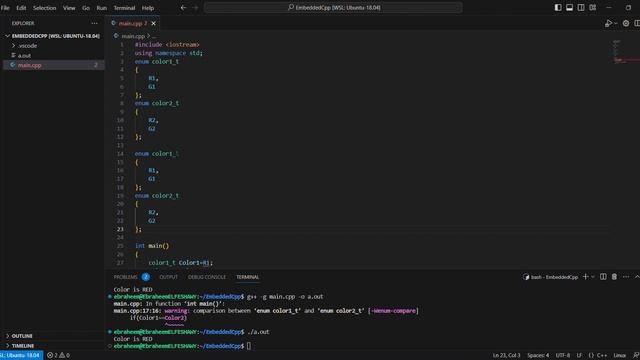
Task: Open the Selection menu
Action: [x=44, y=8]
